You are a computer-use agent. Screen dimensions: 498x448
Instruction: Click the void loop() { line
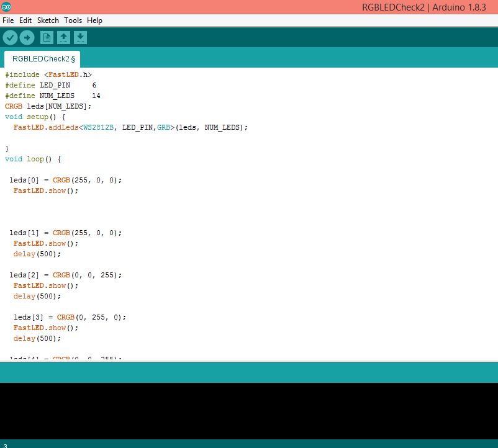pyautogui.click(x=33, y=159)
